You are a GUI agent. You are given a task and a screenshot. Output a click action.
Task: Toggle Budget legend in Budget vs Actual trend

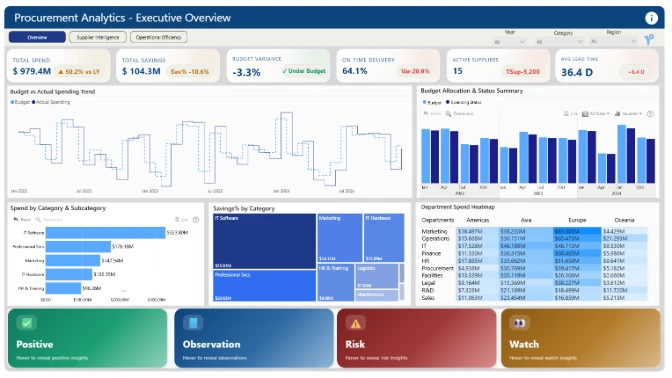coord(21,102)
